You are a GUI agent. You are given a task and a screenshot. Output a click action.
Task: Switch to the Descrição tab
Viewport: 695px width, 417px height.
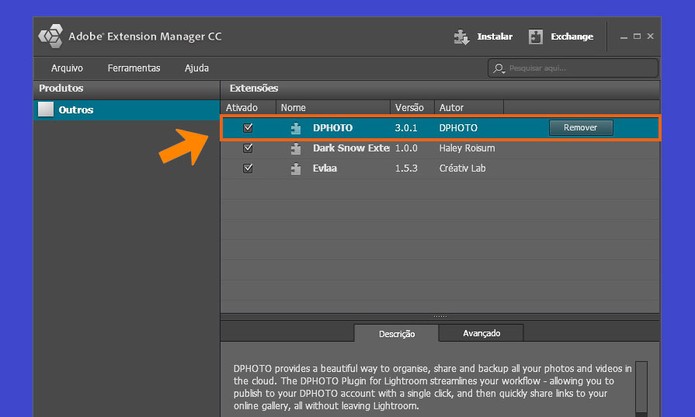tap(397, 333)
